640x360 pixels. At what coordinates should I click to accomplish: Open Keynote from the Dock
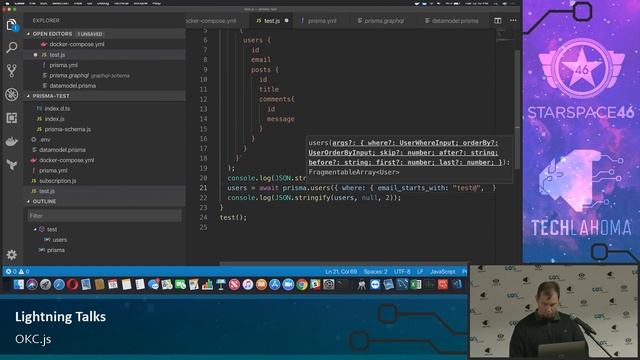pos(221,284)
